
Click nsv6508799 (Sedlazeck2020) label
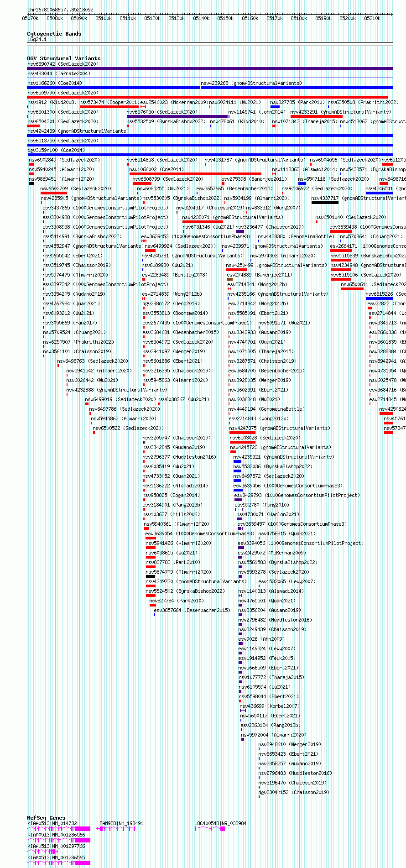pyautogui.click(x=168, y=179)
